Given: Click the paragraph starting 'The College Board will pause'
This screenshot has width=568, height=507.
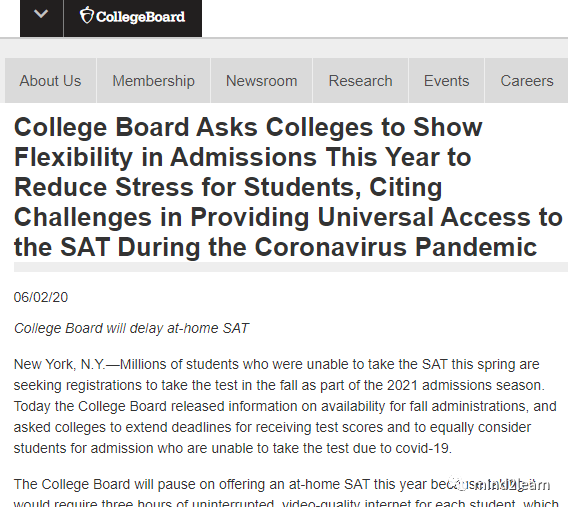Looking at the screenshot, I should (x=286, y=494).
